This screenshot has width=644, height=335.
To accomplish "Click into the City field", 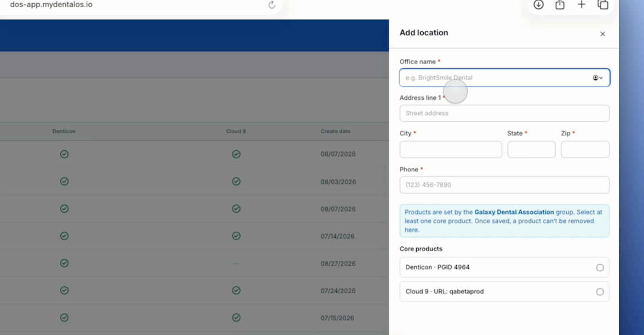I will coord(451,149).
